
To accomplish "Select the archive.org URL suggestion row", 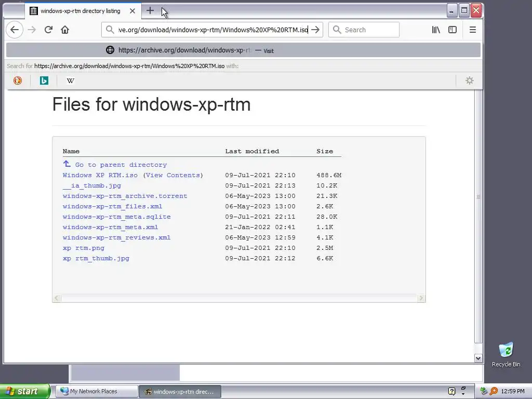I will [243, 50].
